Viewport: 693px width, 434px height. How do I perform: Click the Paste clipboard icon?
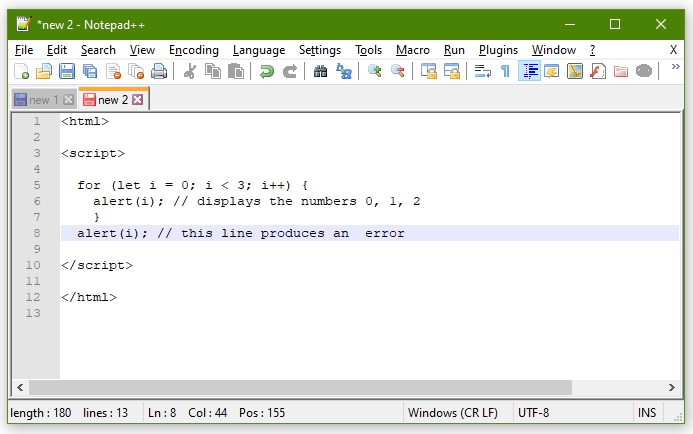click(236, 72)
